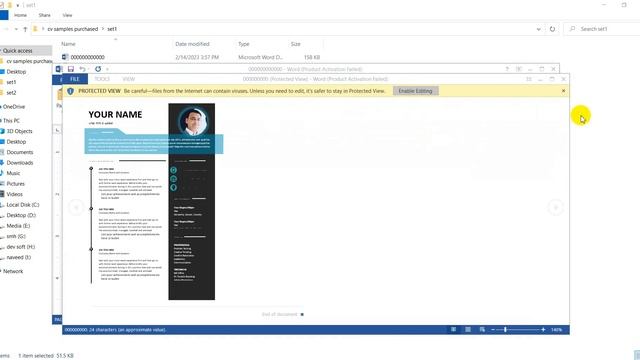Go to the previous page with the left arrow
Screen dimensions: 640x360
(76, 207)
